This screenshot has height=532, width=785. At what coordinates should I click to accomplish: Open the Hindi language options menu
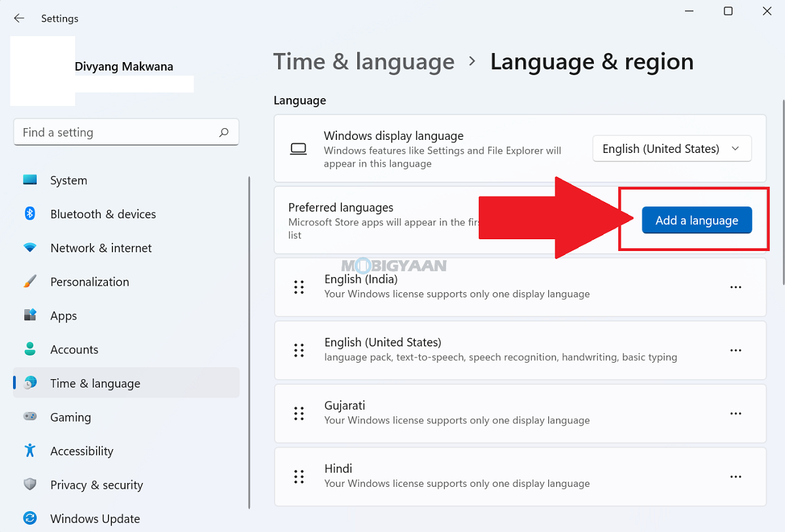pyautogui.click(x=735, y=476)
